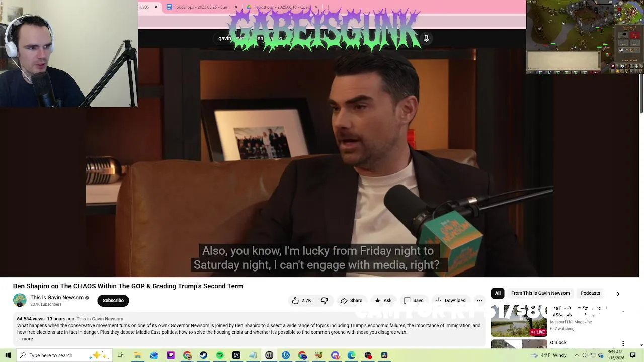Image resolution: width=644 pixels, height=362 pixels.
Task: Open Twitch from the taskbar
Action: coord(171,355)
